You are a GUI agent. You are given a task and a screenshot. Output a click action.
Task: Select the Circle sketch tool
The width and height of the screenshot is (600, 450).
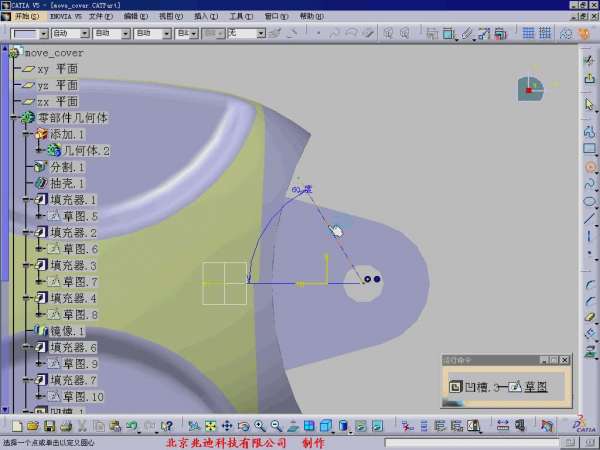coord(590,167)
